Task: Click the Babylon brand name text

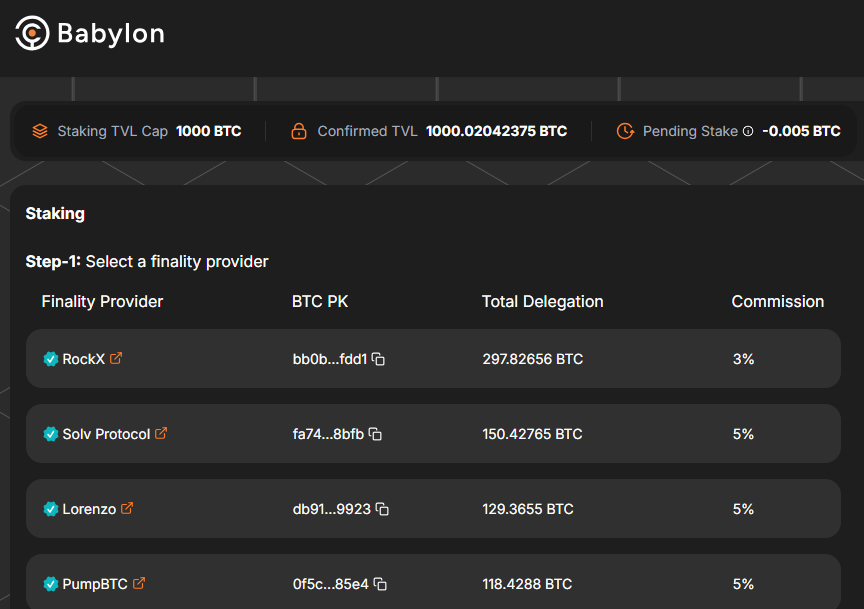Action: tap(110, 34)
